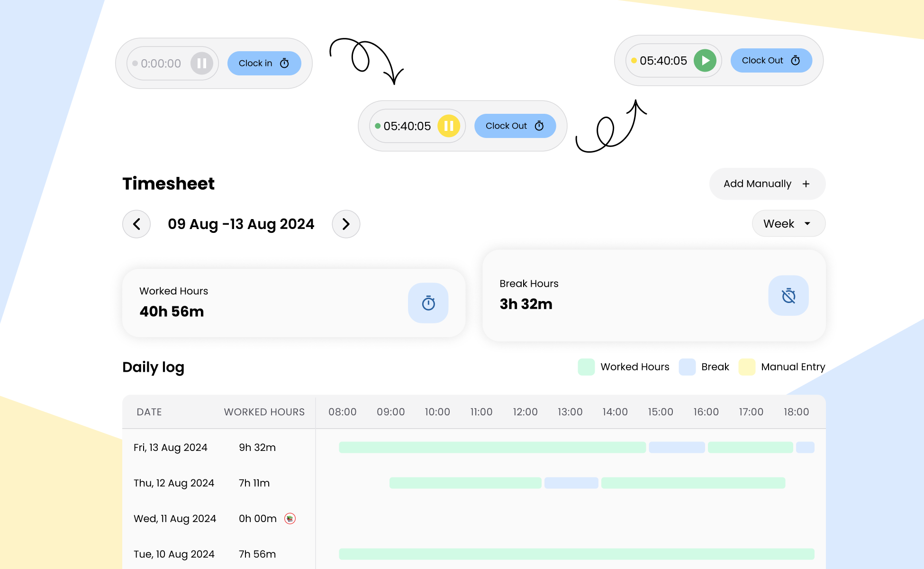Click the pause icon on the 0:00:00 timer
924x569 pixels.
click(201, 63)
